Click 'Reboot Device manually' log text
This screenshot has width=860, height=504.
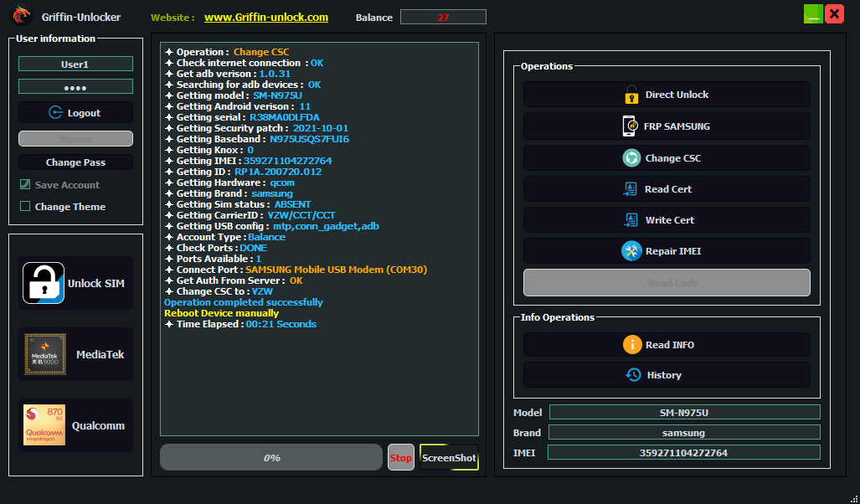point(222,313)
